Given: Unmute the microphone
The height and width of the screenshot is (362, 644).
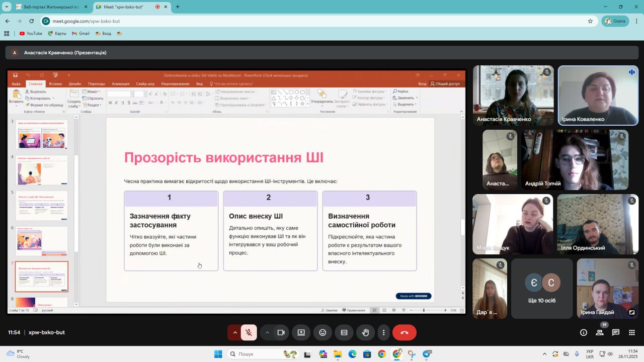Looking at the screenshot, I should (249, 332).
